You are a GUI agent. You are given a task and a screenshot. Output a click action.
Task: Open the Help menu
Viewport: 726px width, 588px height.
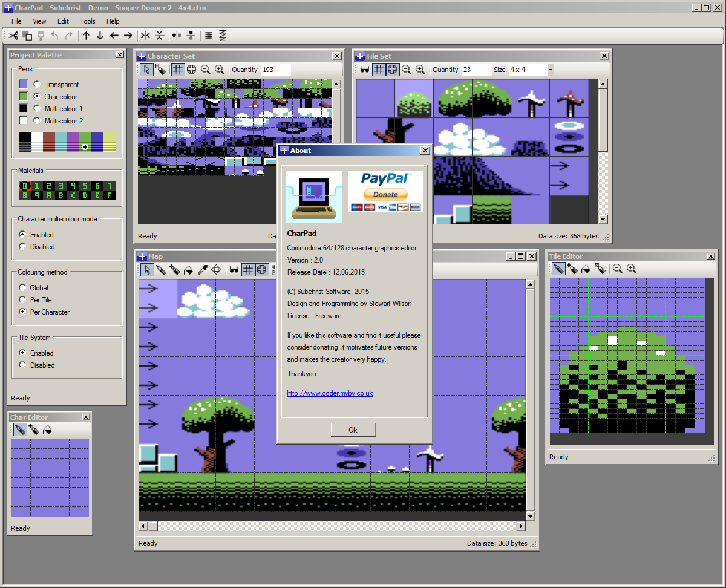click(113, 21)
